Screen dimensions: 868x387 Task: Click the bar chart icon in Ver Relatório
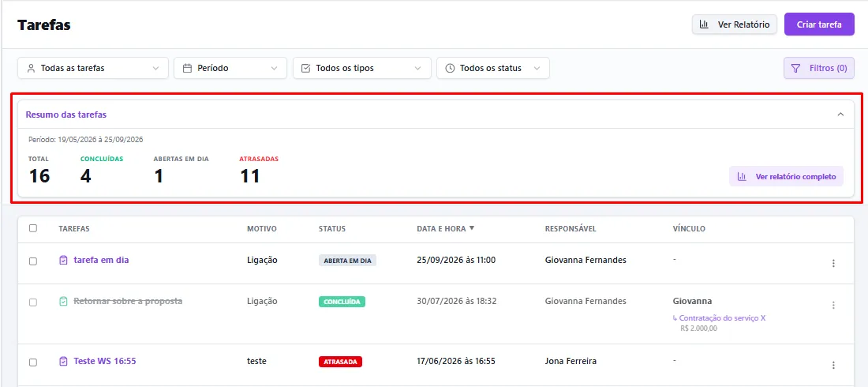(704, 24)
